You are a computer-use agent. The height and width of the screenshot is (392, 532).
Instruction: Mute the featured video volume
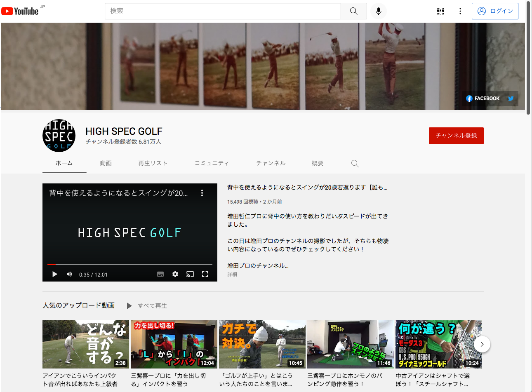69,274
